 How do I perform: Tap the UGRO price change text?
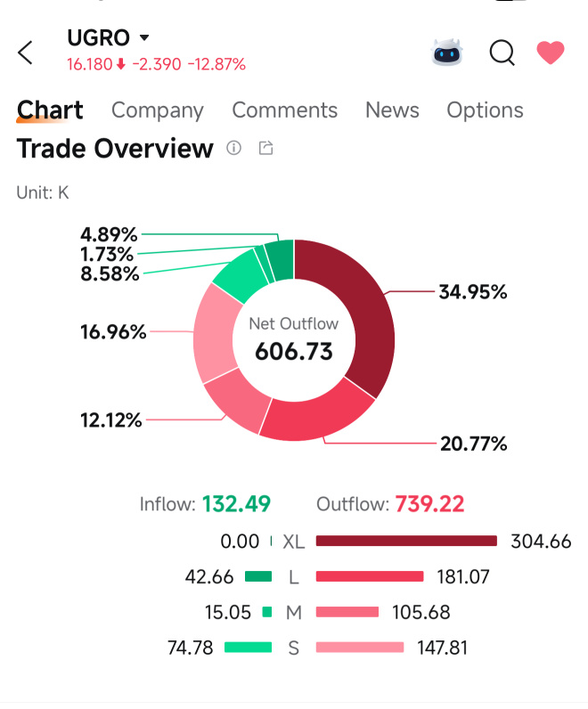click(156, 64)
